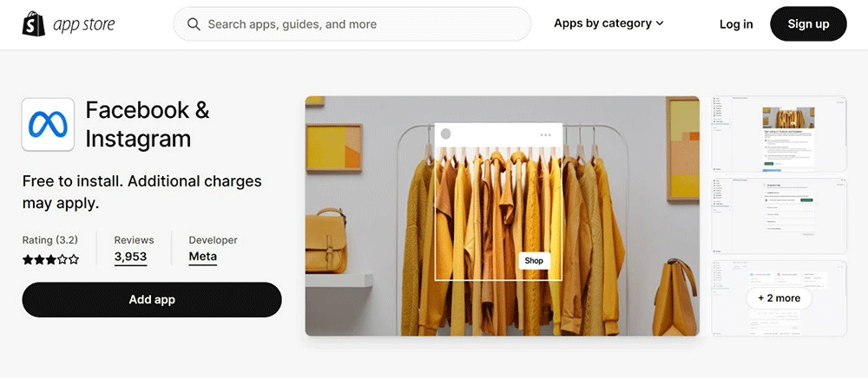The width and height of the screenshot is (868, 378).
Task: Click the + 2 more screenshots button
Action: coord(779,298)
